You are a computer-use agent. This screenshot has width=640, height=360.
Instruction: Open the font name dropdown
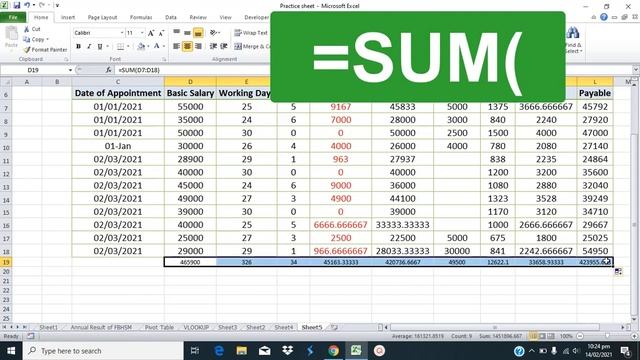[x=122, y=33]
